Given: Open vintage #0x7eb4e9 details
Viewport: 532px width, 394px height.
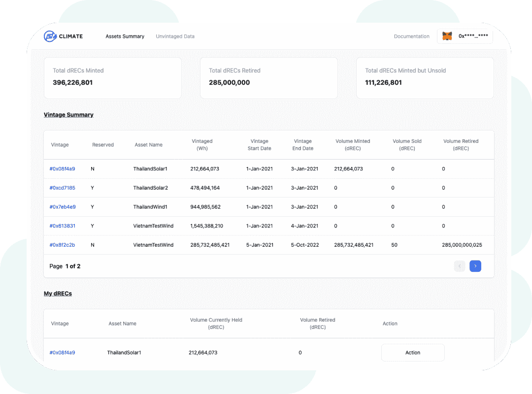Looking at the screenshot, I should pos(62,207).
